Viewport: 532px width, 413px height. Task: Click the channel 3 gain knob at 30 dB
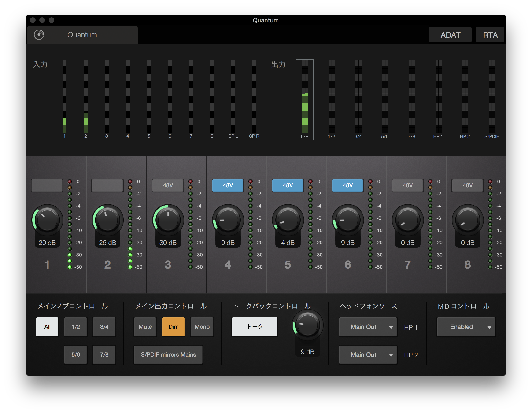168,220
